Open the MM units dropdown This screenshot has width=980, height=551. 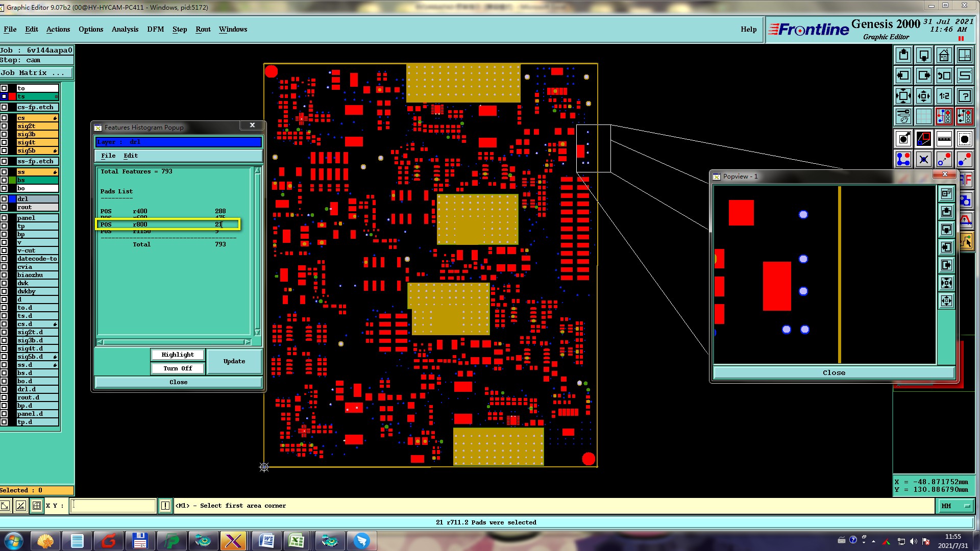955,506
